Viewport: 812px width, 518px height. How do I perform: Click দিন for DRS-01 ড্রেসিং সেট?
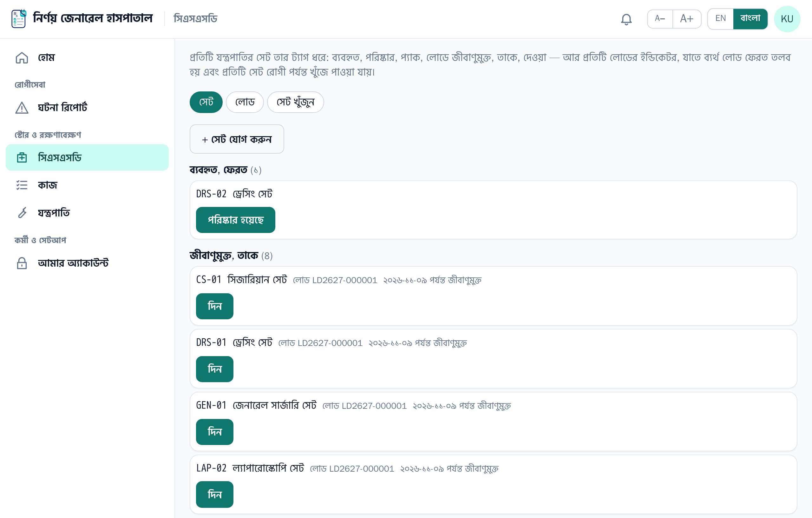(214, 369)
